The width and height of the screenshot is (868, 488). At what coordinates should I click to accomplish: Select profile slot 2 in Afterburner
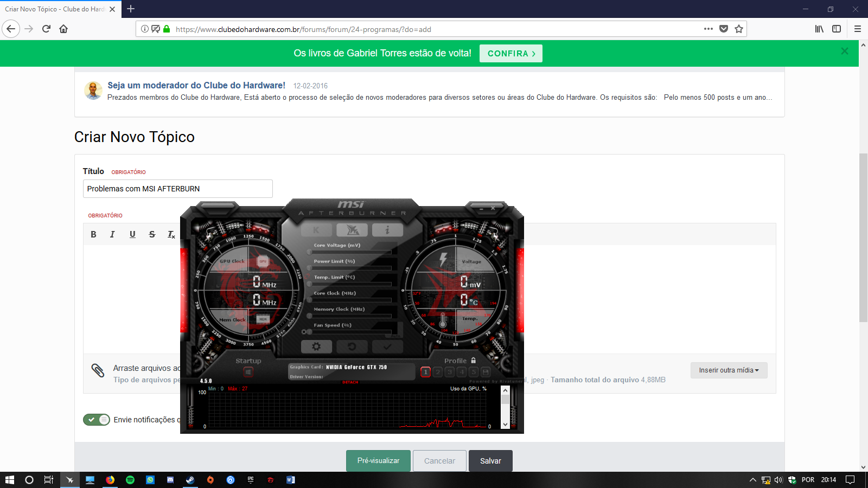click(438, 372)
